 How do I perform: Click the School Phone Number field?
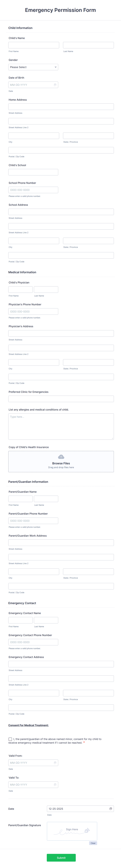pos(33,190)
